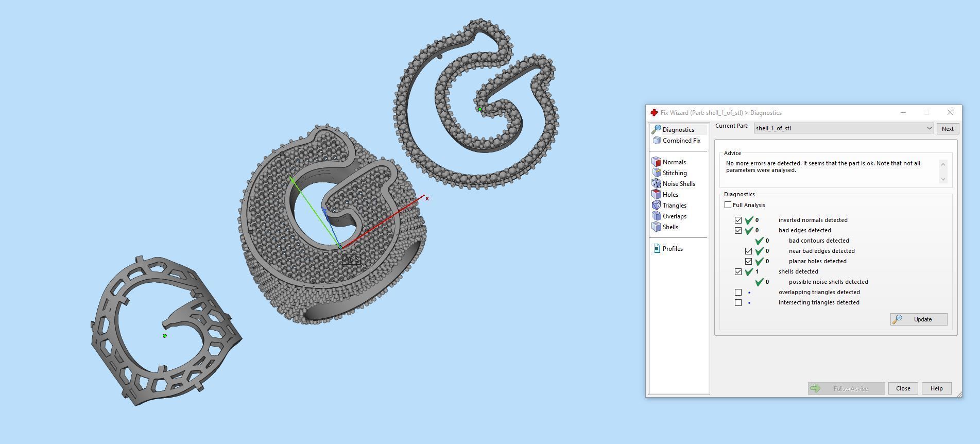Viewport: 980px width, 444px height.
Task: Click the Holes label in sidebar
Action: click(x=670, y=195)
